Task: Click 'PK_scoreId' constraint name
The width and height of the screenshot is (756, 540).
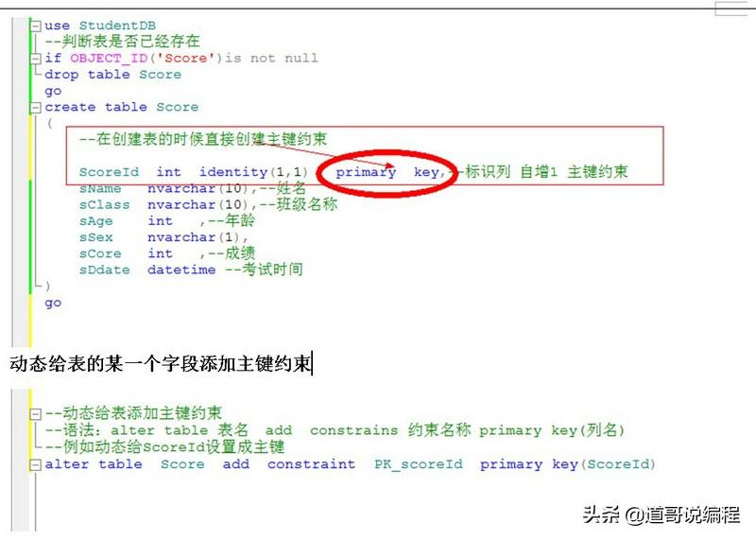Action: 419,464
